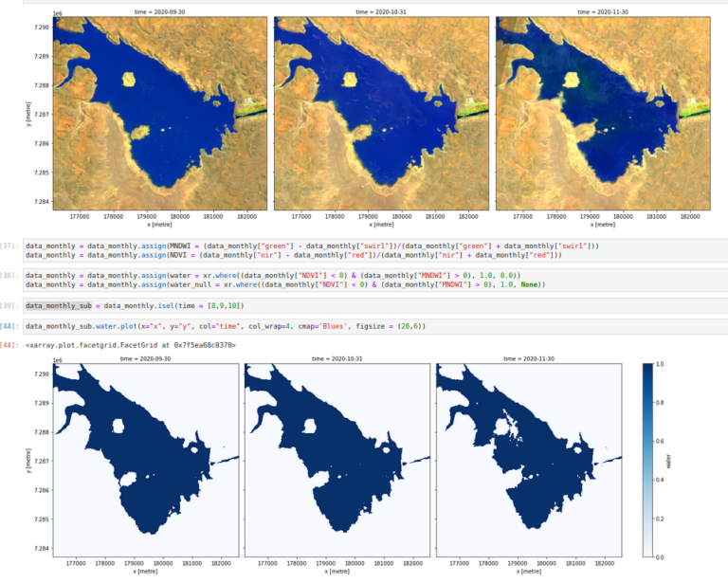This screenshot has height=583, width=728.
Task: Click the [37] cell execution prompt
Action: 9,246
